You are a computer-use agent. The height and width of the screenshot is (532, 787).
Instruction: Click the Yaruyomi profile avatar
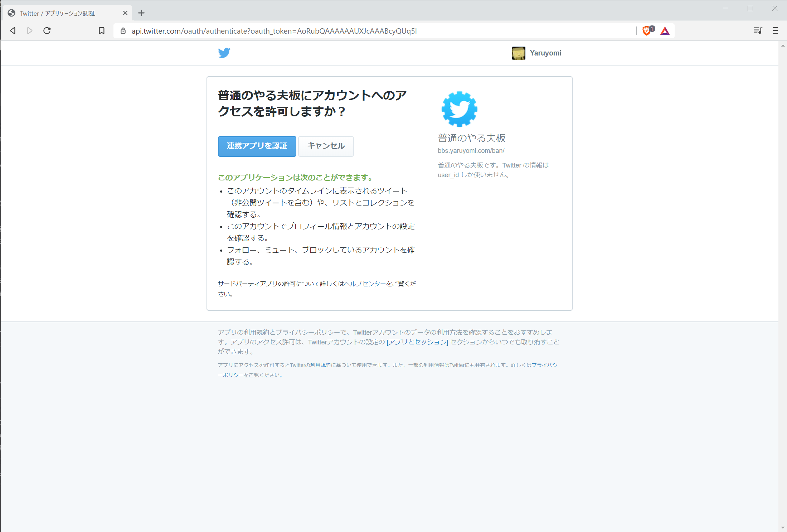[518, 53]
